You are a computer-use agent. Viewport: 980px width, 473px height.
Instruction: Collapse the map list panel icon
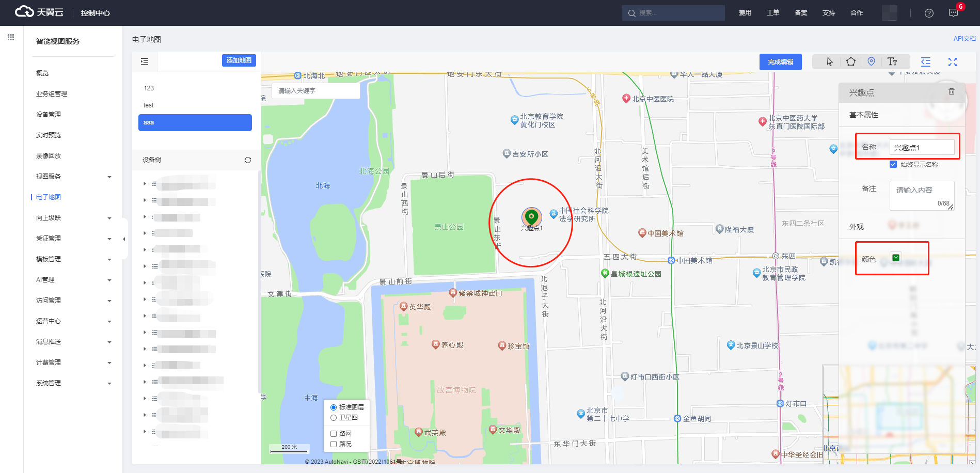(145, 61)
